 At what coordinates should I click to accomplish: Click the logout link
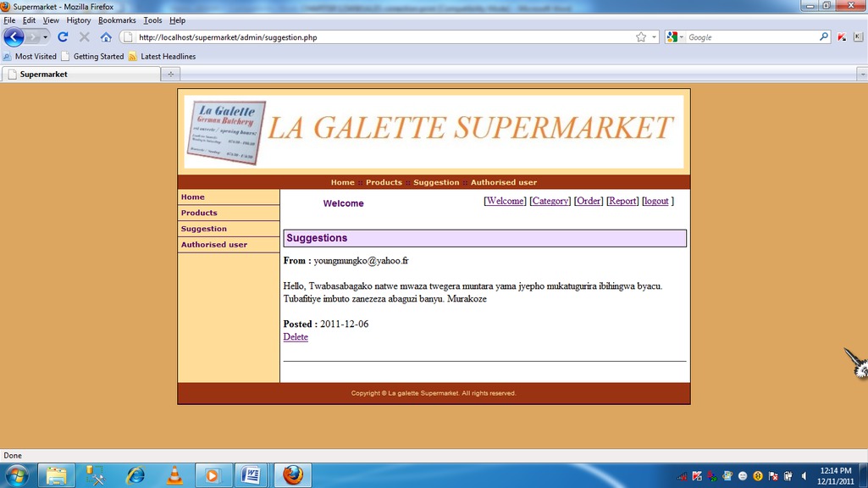656,202
